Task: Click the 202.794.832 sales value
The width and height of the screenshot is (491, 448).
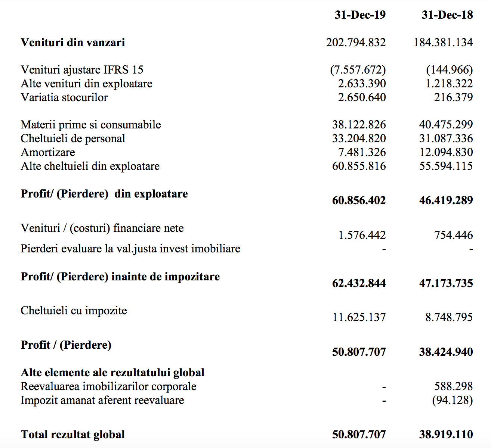Action: pos(356,42)
